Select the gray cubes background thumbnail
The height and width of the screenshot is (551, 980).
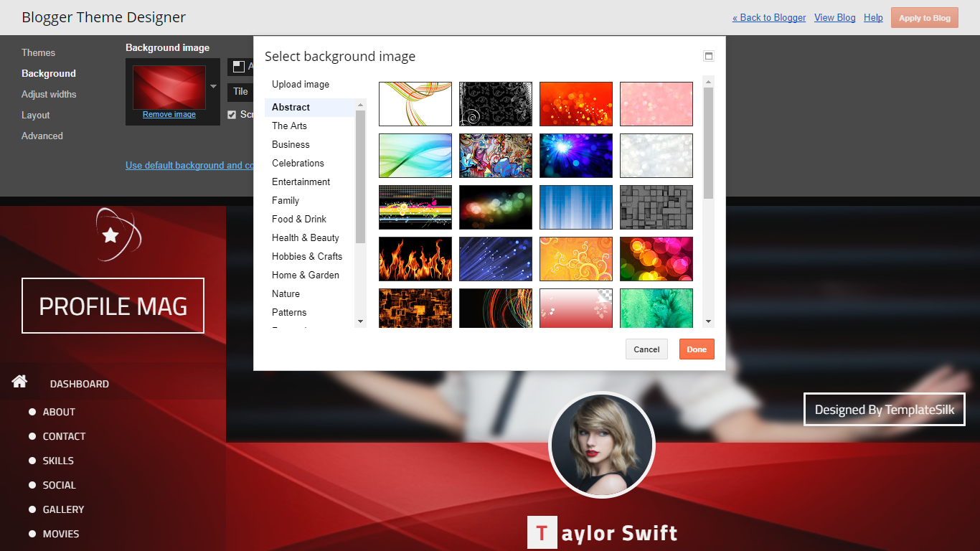click(x=656, y=207)
